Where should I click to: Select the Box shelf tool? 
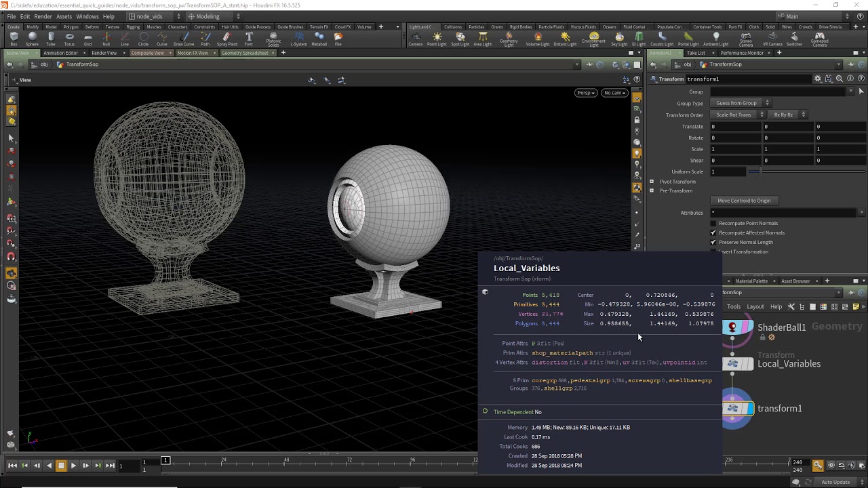coord(14,39)
